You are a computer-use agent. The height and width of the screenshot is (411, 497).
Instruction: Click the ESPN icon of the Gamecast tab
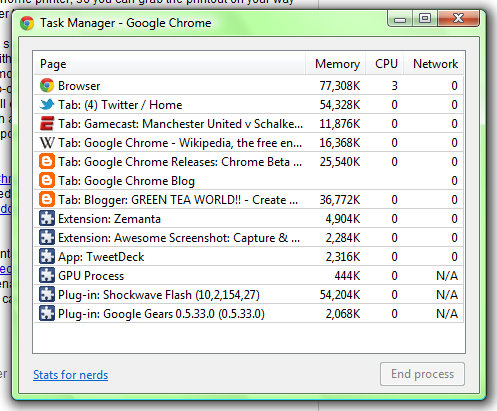click(47, 124)
